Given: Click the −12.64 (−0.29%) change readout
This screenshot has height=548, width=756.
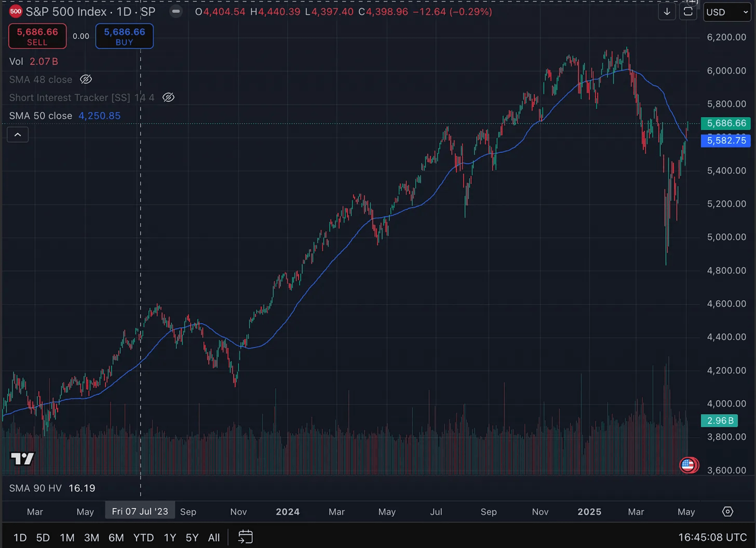Looking at the screenshot, I should pos(452,12).
